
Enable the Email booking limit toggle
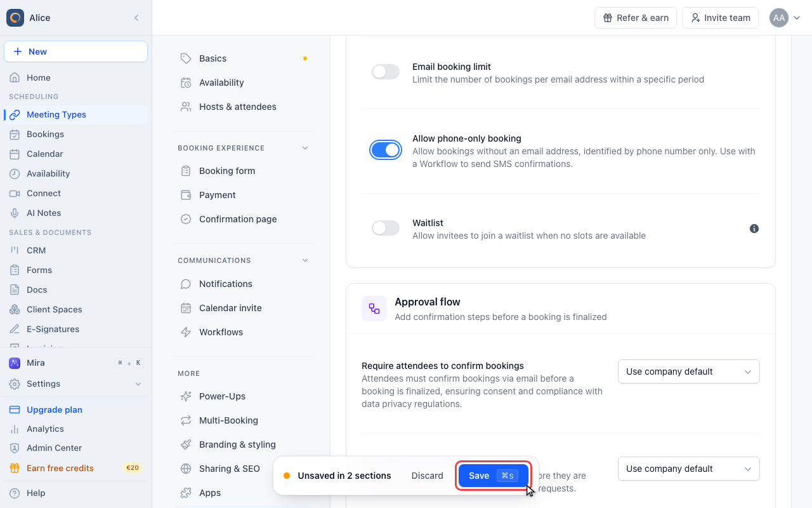click(x=386, y=72)
